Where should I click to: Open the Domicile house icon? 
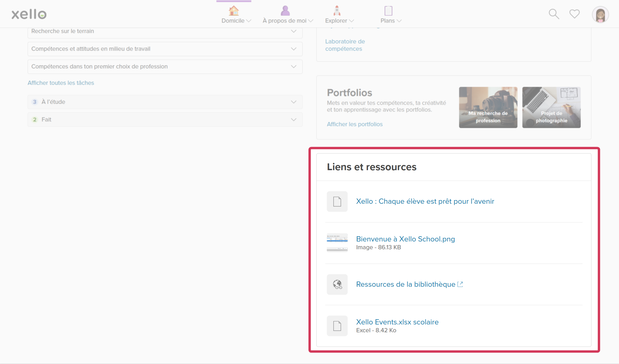[234, 11]
